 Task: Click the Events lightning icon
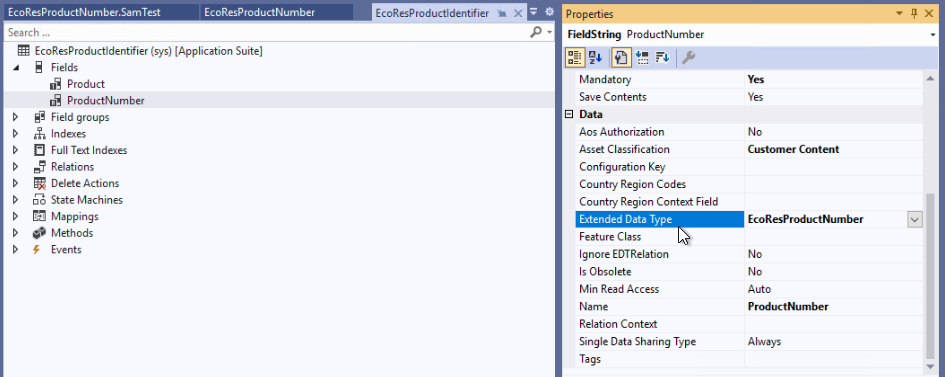point(37,249)
